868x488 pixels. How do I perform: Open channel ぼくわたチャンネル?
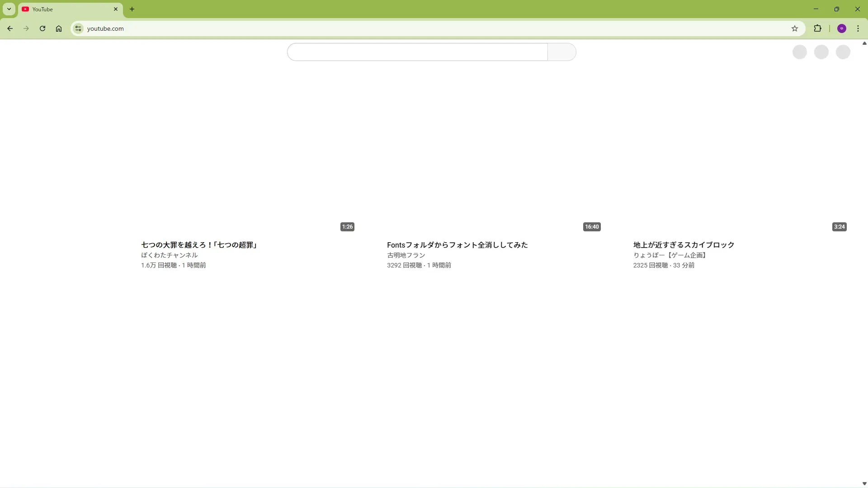pyautogui.click(x=169, y=255)
